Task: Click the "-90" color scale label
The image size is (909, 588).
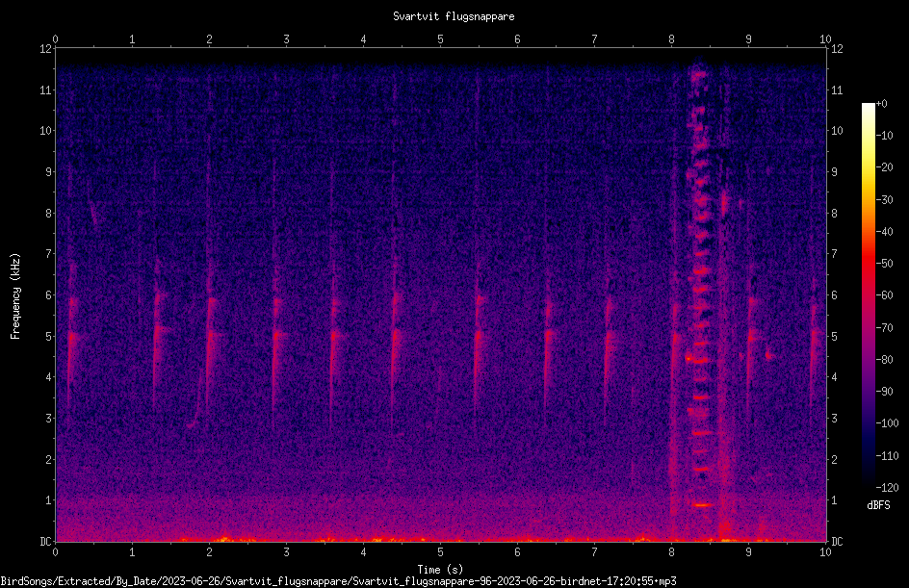Action: (x=885, y=392)
